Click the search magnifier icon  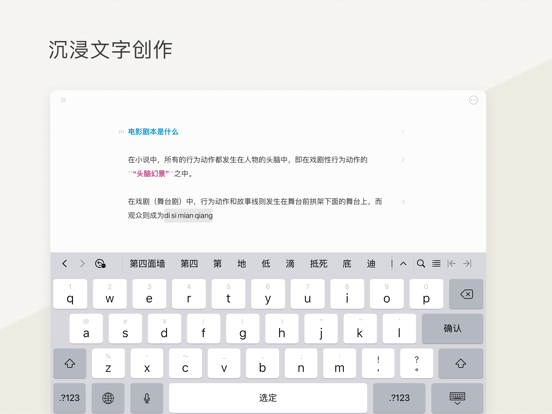tap(421, 263)
